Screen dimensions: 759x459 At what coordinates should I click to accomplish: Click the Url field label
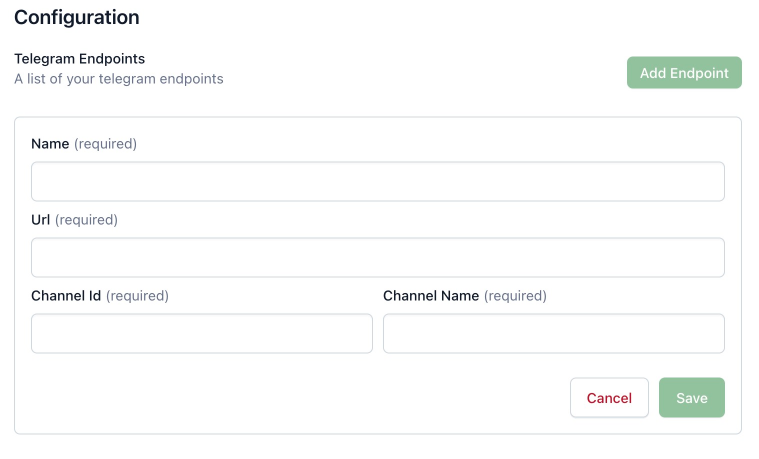point(41,220)
